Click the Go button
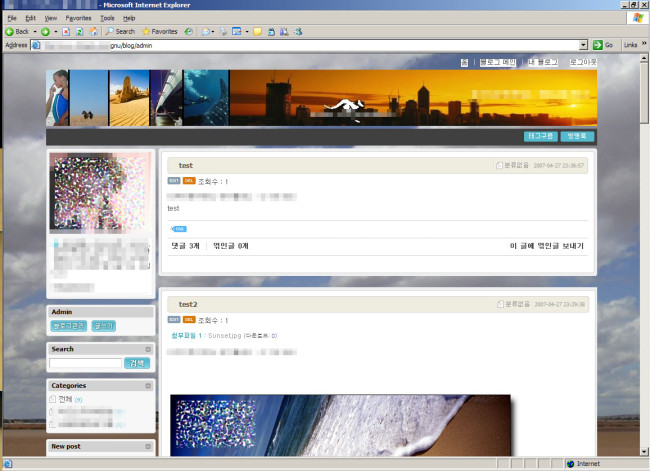 pos(603,45)
